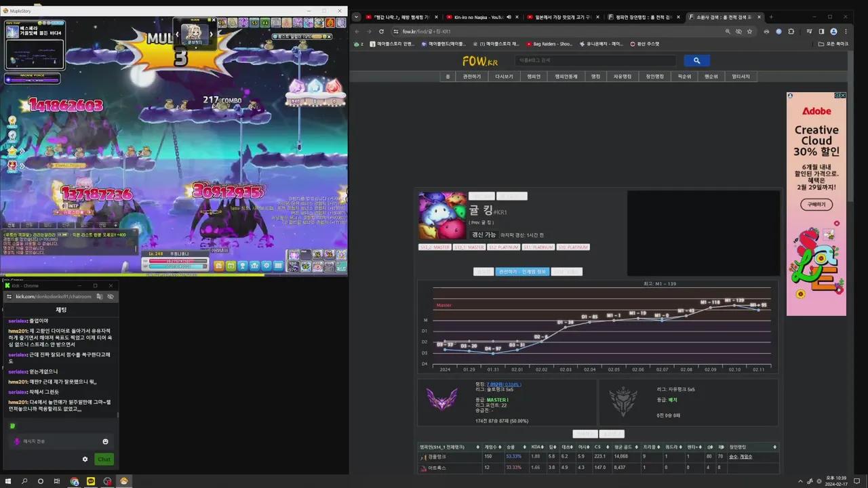Open Task View on the taskbar
This screenshot has width=868, height=488.
57,481
